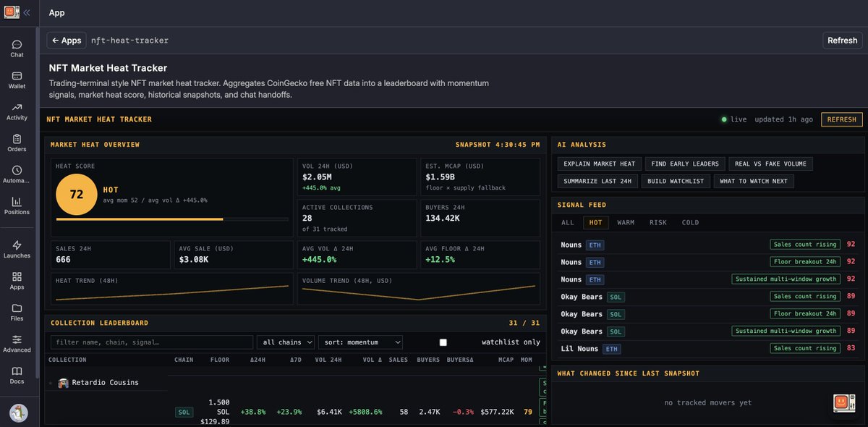Click the Retardio Cousins collection name
868x427 pixels.
(106, 383)
